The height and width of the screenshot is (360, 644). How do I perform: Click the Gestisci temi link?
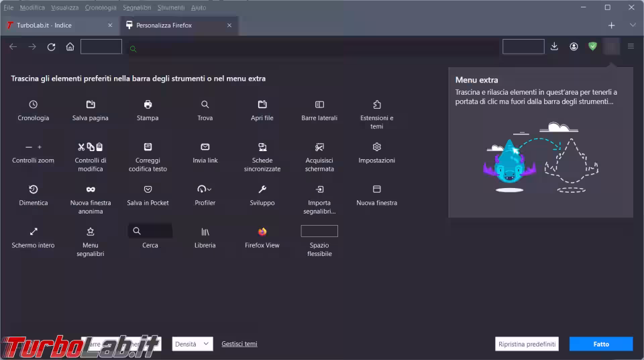point(239,343)
